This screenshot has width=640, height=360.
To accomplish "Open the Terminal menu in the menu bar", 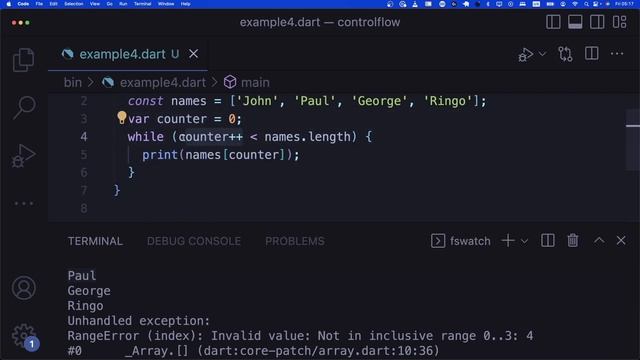I will click(142, 4).
